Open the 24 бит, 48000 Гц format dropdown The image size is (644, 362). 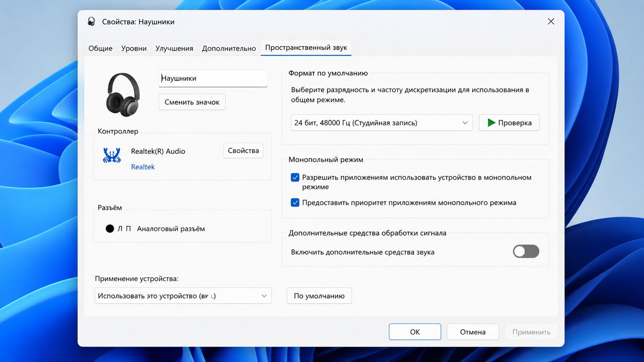pos(381,123)
